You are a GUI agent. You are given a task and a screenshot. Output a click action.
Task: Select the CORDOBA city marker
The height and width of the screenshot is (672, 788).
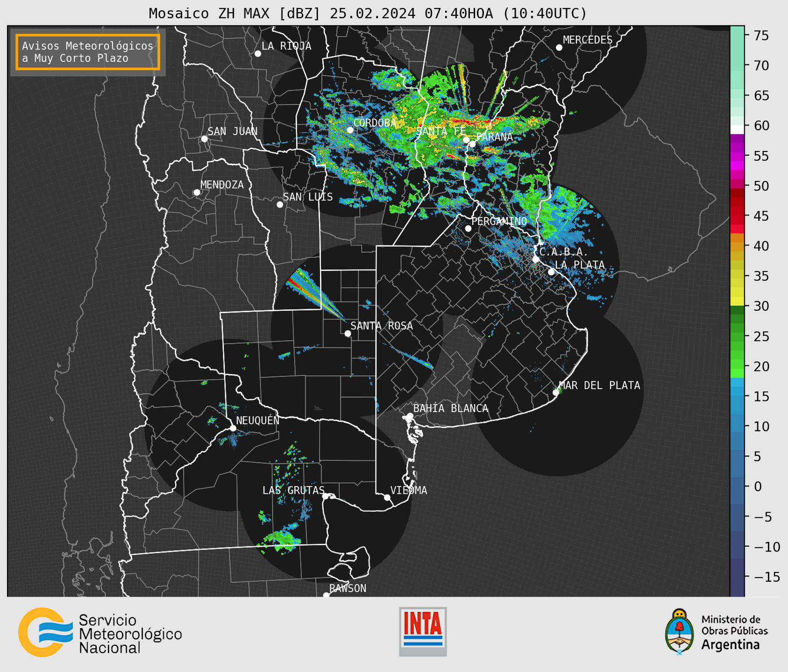tap(350, 130)
